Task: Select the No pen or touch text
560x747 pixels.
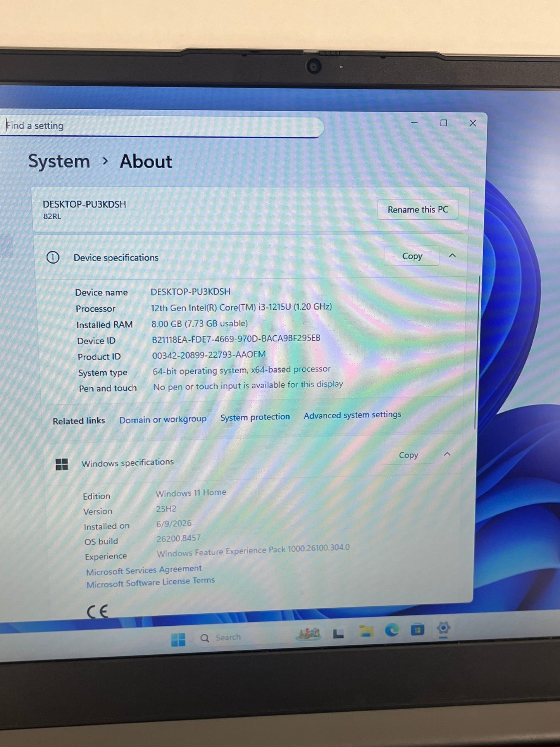Action: 248,385
